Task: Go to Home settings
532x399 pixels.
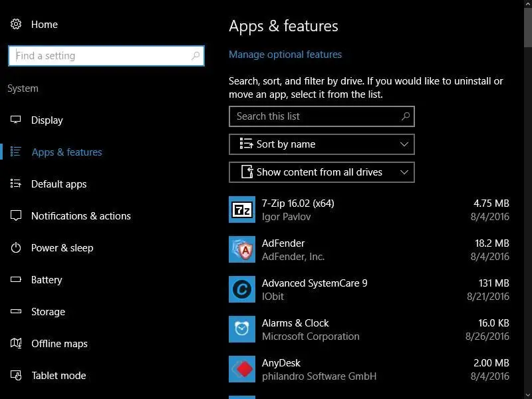Action: click(45, 25)
